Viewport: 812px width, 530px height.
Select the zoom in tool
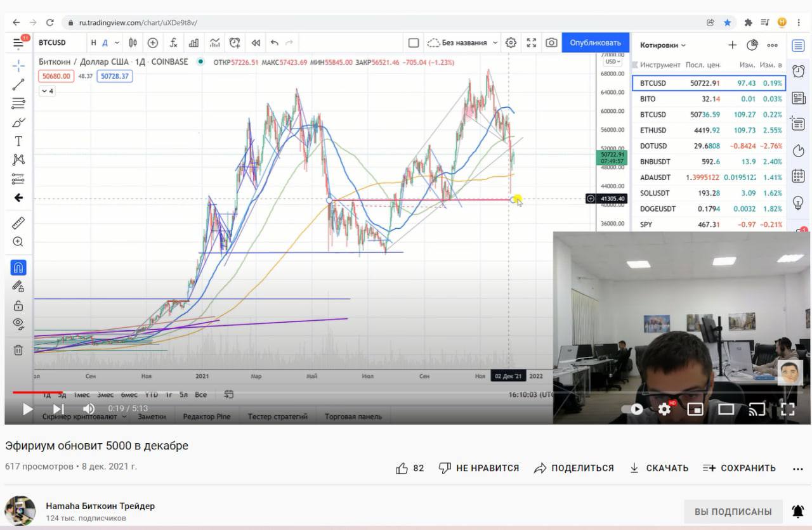pyautogui.click(x=18, y=242)
